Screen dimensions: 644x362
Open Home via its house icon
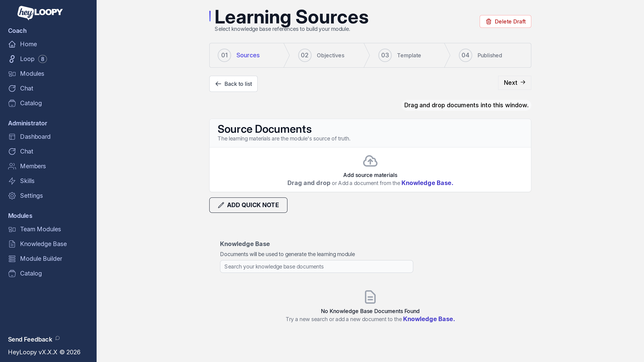[12, 44]
